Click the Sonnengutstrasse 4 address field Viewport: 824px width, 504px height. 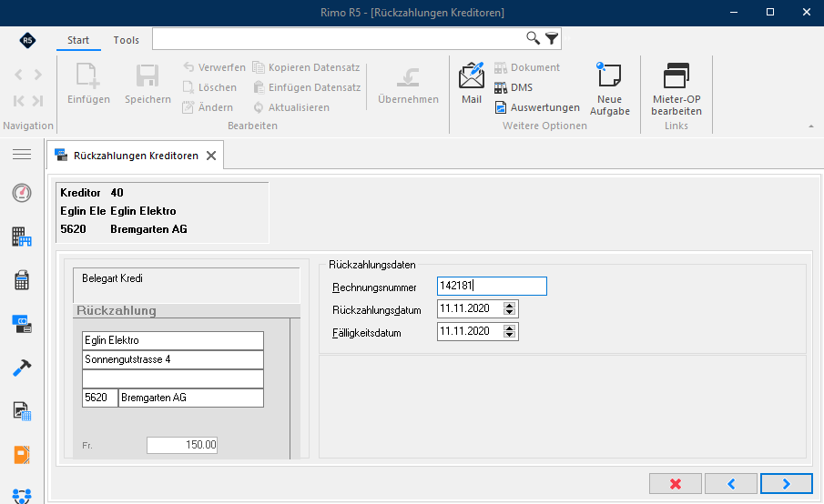tap(173, 359)
